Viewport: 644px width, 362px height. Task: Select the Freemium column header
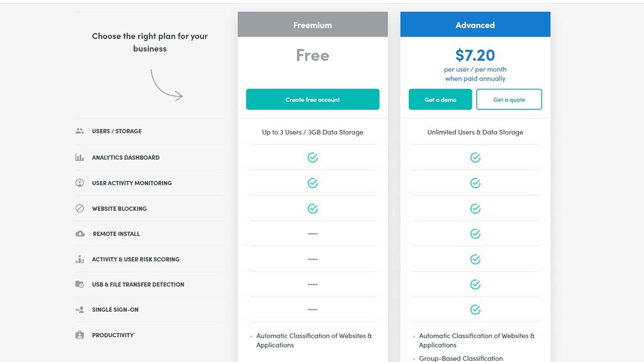(313, 25)
